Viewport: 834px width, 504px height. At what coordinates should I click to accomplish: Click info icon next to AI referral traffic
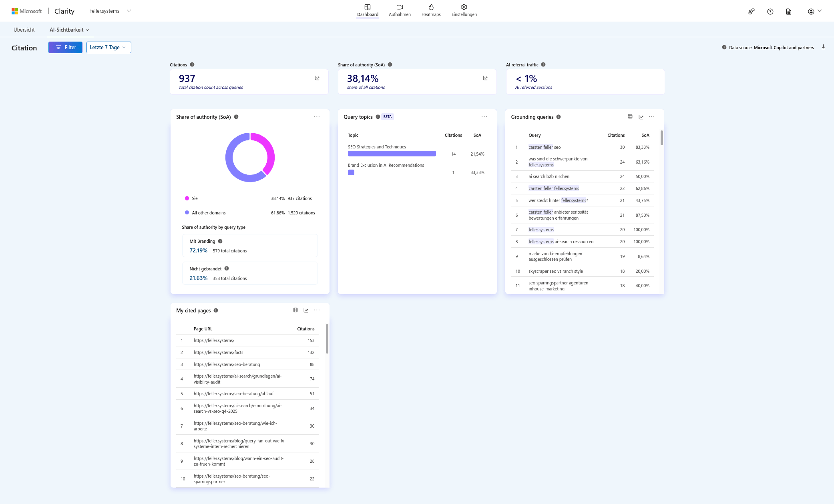543,64
